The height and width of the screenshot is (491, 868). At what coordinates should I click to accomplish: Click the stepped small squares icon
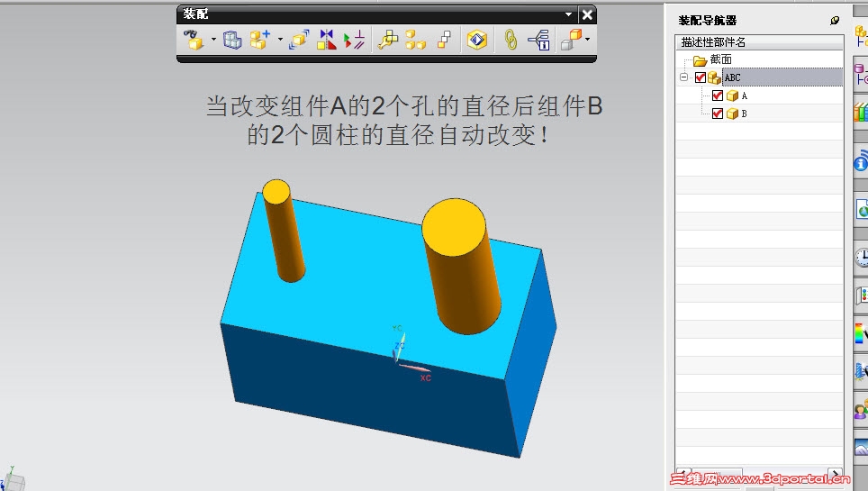pyautogui.click(x=445, y=40)
